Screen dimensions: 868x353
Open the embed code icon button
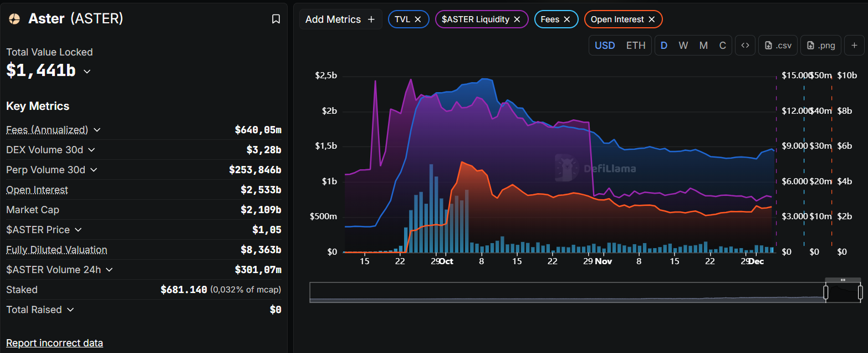(x=745, y=46)
